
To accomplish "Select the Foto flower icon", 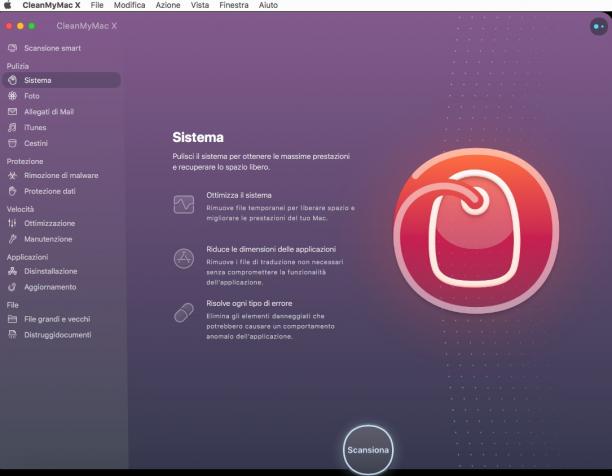I will (x=12, y=96).
